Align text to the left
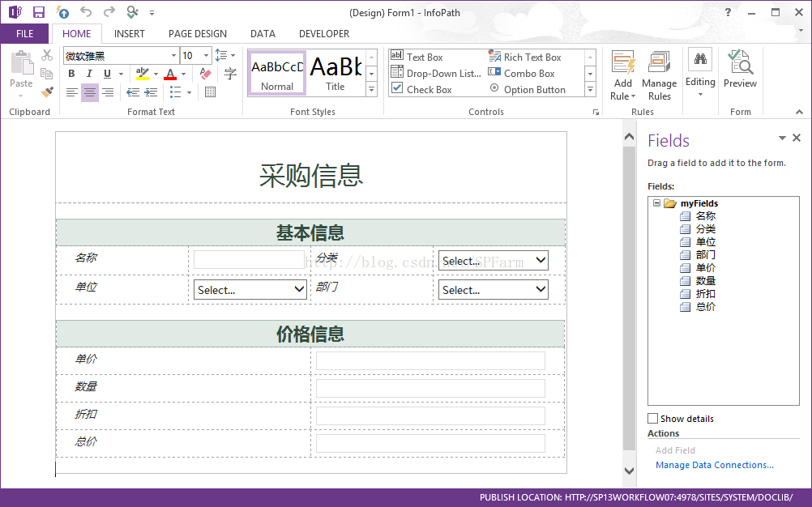 (x=72, y=92)
